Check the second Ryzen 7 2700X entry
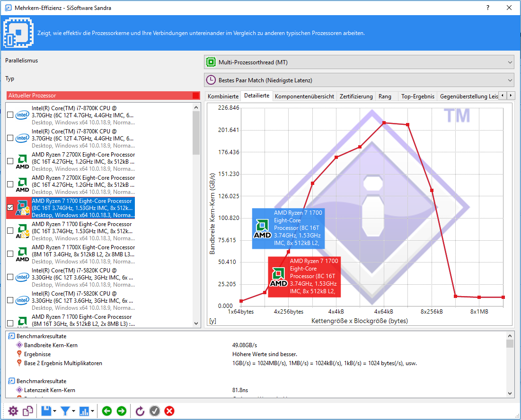 pos(10,184)
